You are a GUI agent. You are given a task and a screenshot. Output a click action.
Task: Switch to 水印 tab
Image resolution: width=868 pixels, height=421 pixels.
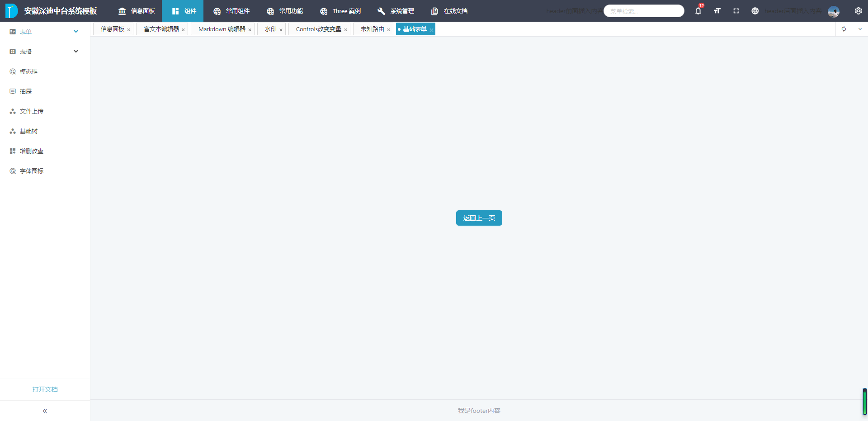270,29
